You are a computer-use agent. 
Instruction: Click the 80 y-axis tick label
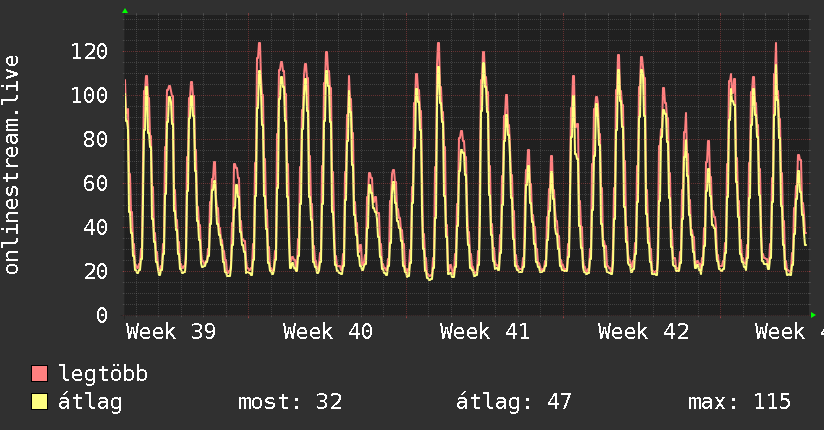(x=96, y=139)
